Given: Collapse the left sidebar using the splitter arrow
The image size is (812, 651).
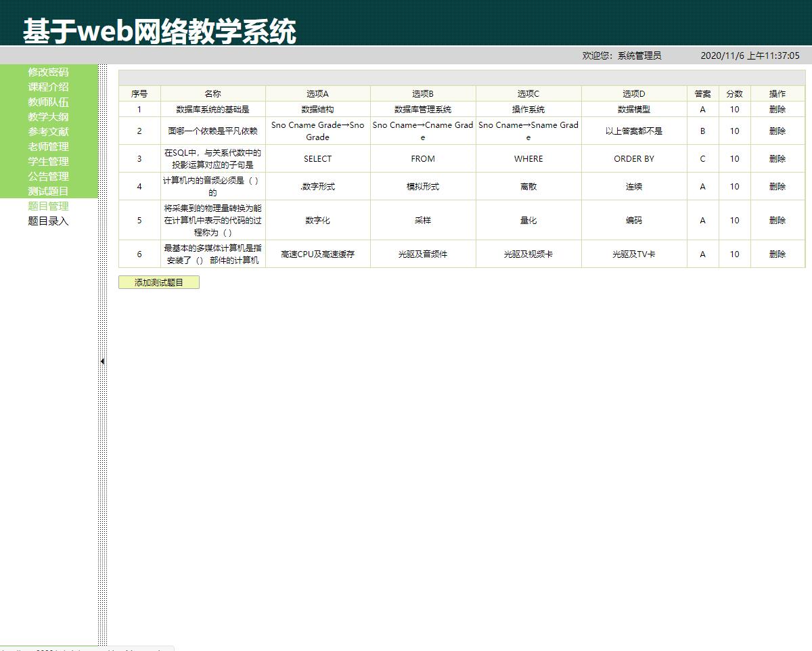Looking at the screenshot, I should (103, 361).
